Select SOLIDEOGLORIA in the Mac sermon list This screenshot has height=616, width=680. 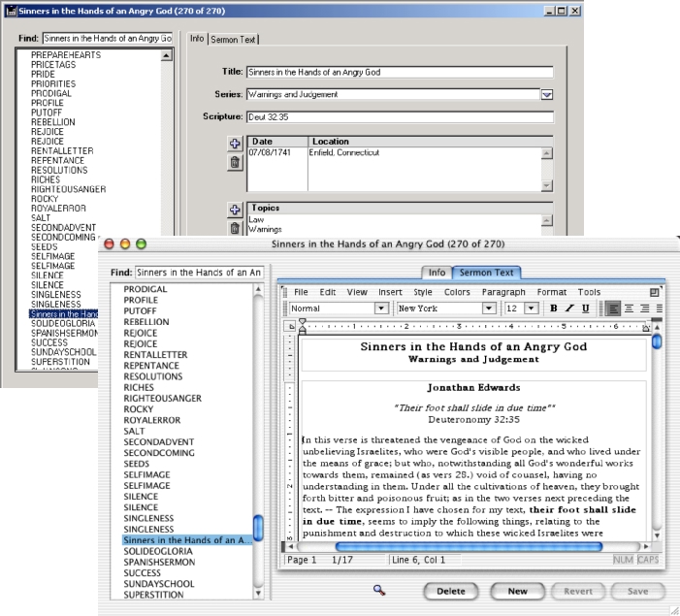point(163,552)
